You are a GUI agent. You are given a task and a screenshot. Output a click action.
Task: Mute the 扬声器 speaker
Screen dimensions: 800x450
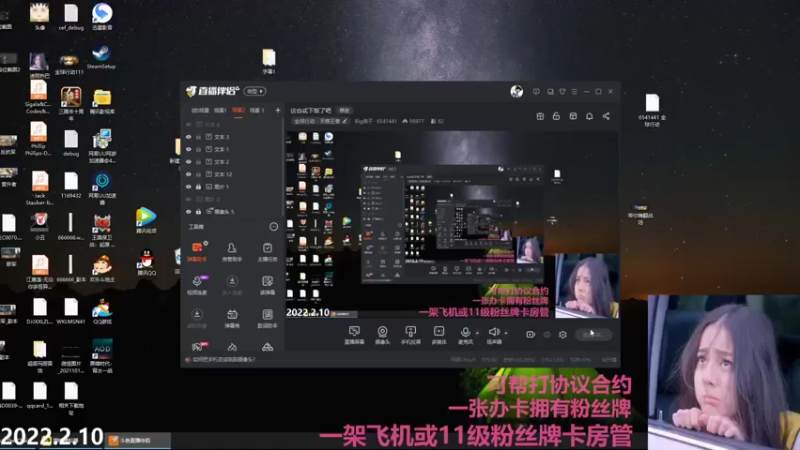coord(493,335)
